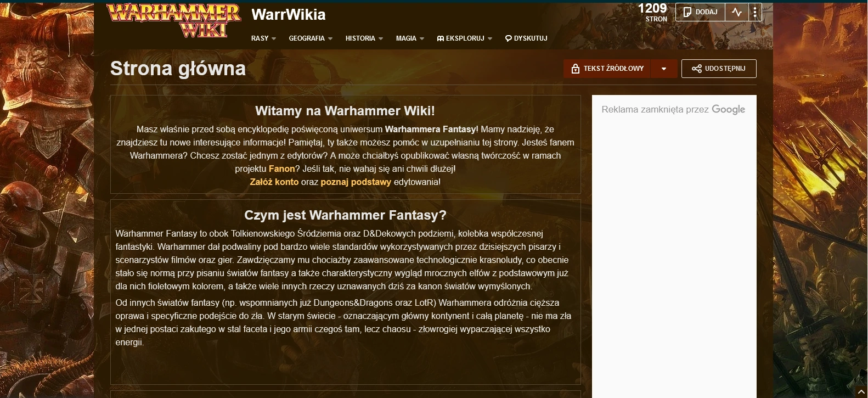The width and height of the screenshot is (868, 398).
Task: Open the wiki activity pulse icon
Action: point(737,12)
